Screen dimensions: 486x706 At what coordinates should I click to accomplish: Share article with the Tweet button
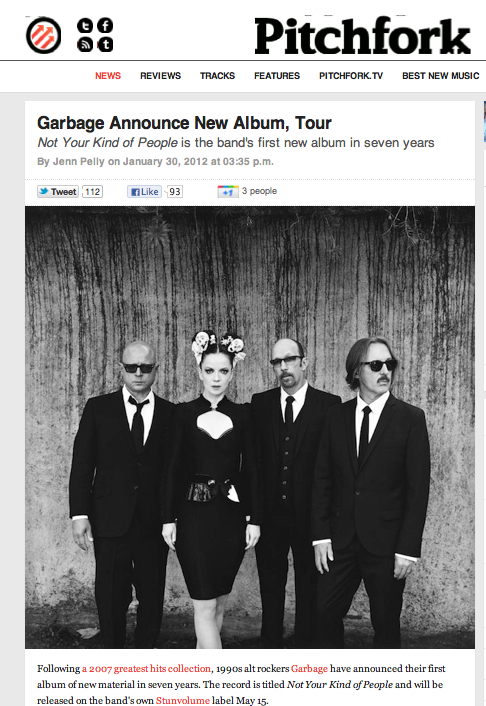coord(58,192)
